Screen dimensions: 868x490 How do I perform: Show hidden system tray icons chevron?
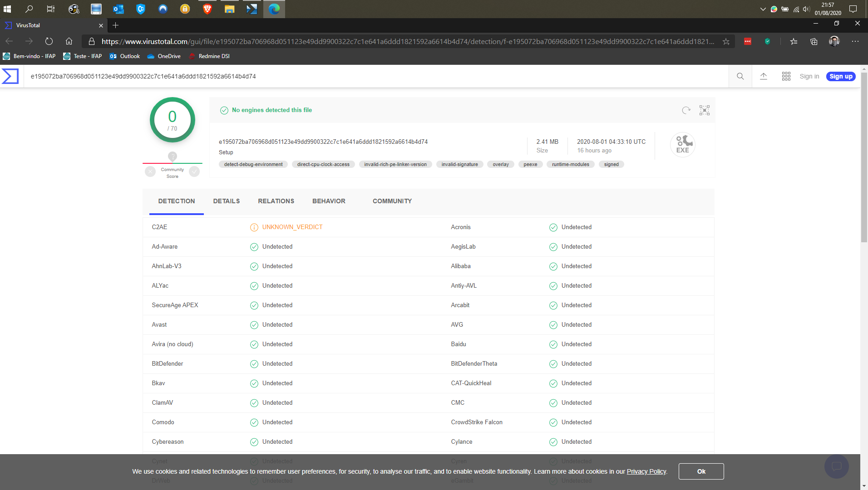763,9
